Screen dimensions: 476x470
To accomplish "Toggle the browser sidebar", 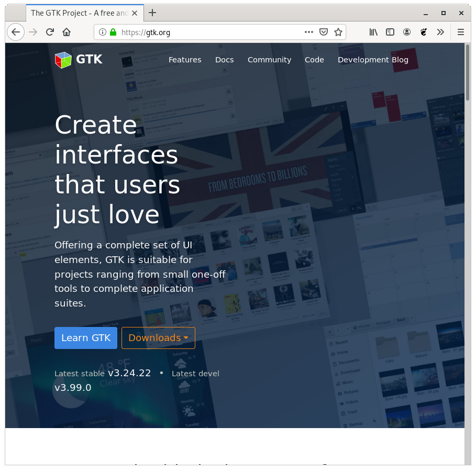I will click(x=390, y=32).
